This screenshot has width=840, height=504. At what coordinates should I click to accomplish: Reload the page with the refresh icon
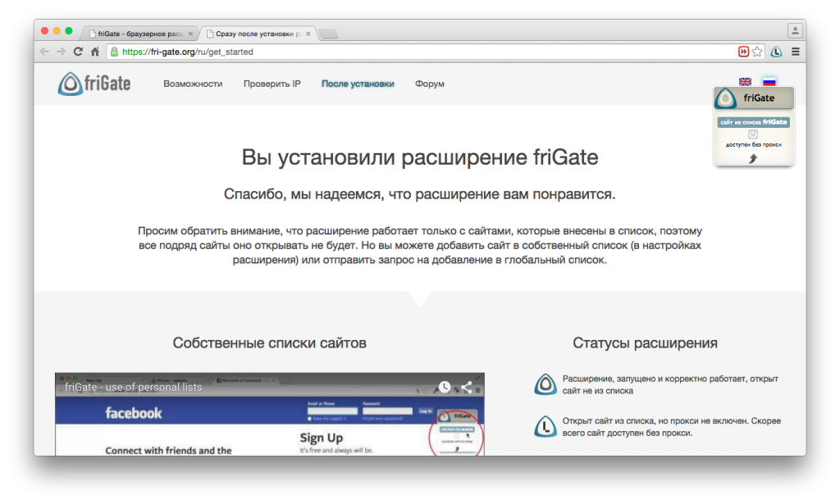(x=78, y=52)
